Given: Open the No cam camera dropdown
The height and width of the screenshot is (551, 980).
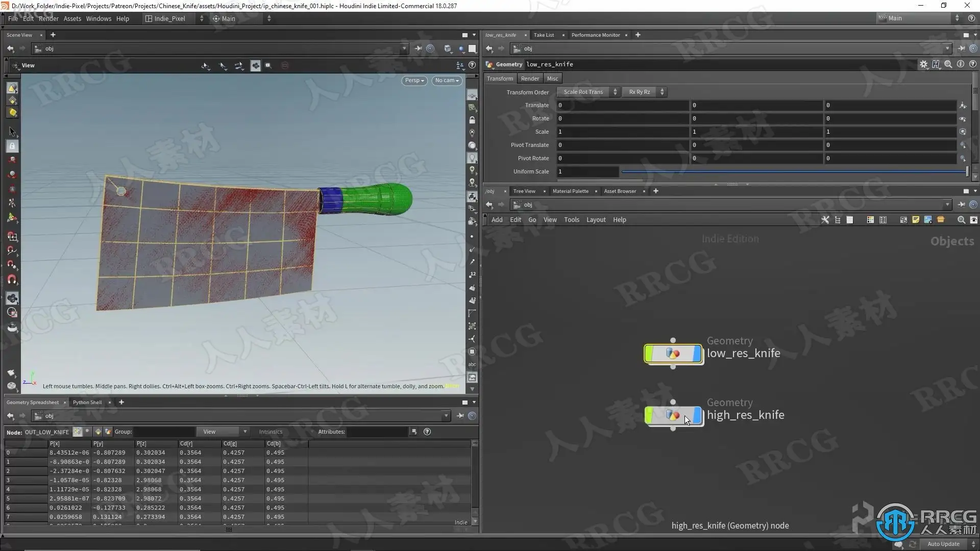Looking at the screenshot, I should pyautogui.click(x=447, y=81).
